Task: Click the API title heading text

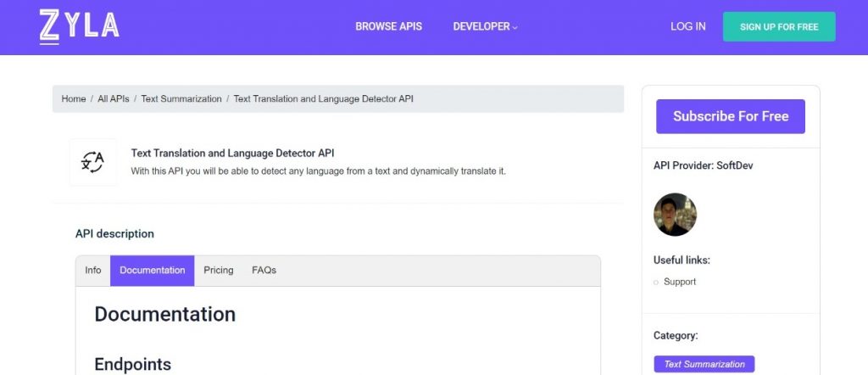Action: 232,153
